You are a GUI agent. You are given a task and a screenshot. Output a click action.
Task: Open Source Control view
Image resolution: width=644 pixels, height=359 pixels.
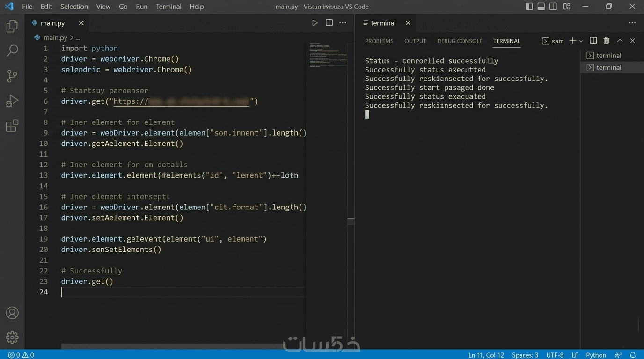(12, 76)
